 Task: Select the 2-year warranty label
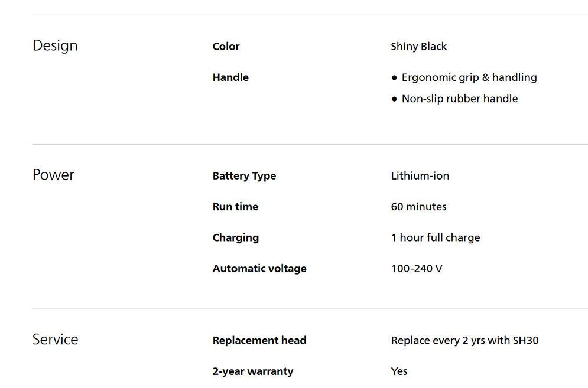[252, 371]
